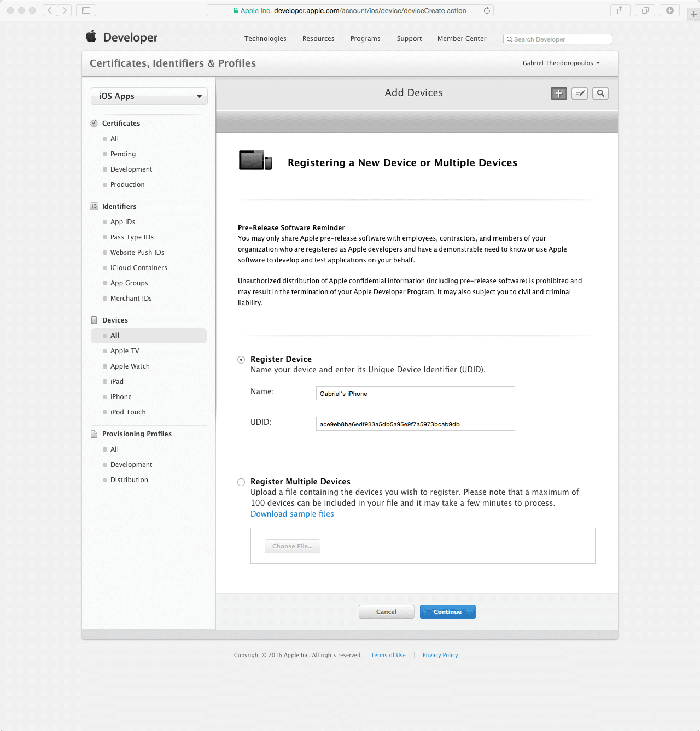This screenshot has height=731, width=700.
Task: Click the Continue button
Action: [x=448, y=612]
